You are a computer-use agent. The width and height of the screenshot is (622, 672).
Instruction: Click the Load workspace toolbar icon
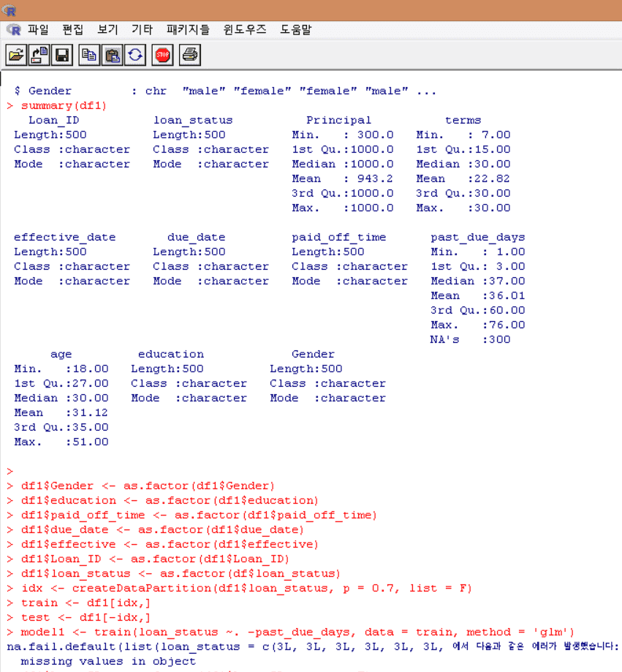(x=39, y=56)
